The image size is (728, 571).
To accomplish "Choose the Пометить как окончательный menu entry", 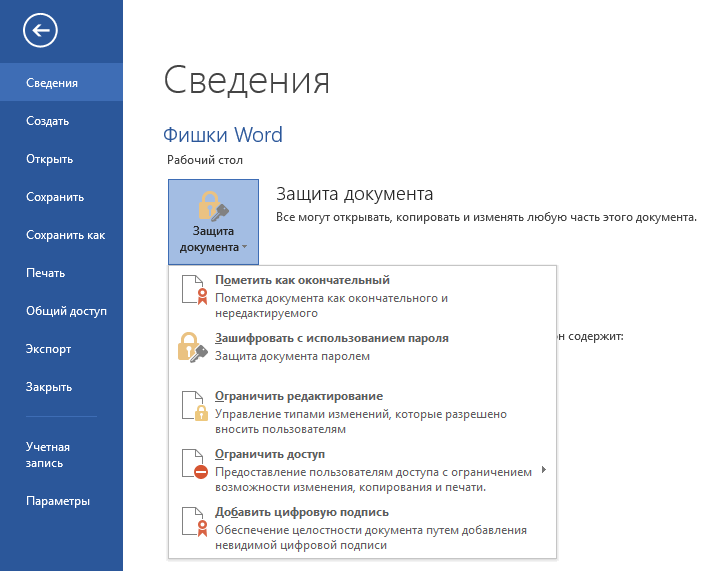I will [362, 296].
